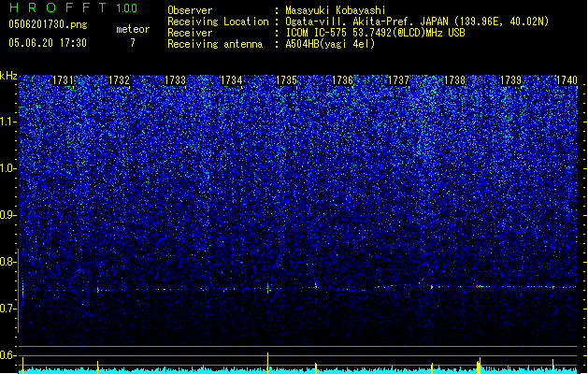Click the meteor count value 7
Viewport: 588px width, 374px height.
133,43
